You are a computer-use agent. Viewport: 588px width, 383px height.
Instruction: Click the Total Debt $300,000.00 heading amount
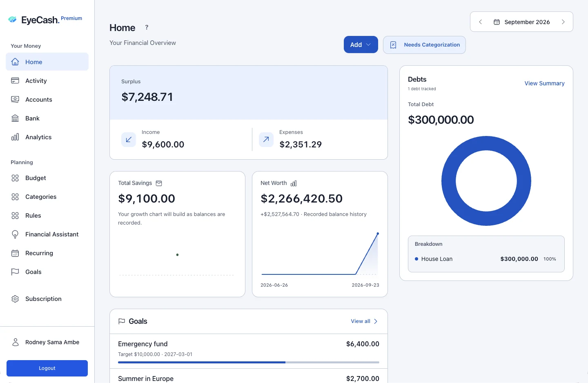441,120
